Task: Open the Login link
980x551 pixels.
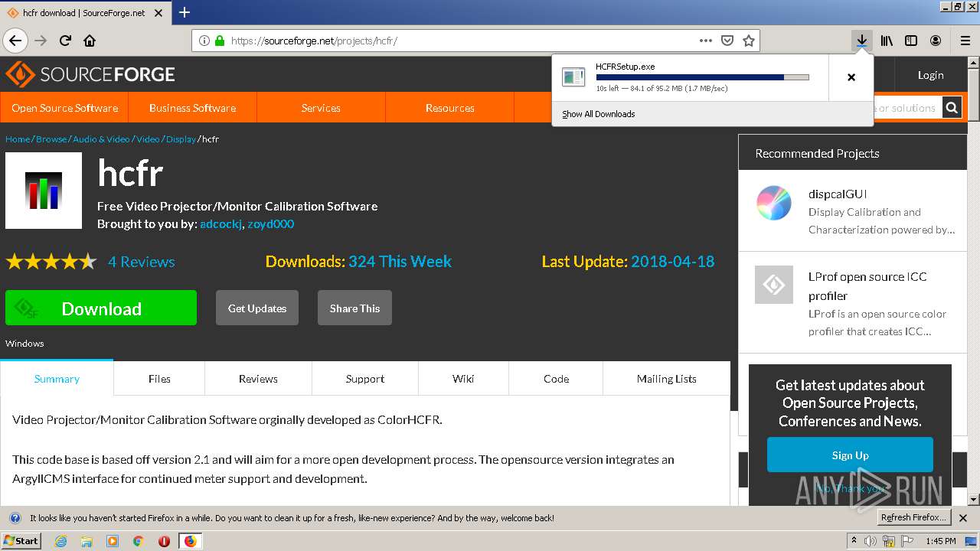Action: [x=930, y=75]
